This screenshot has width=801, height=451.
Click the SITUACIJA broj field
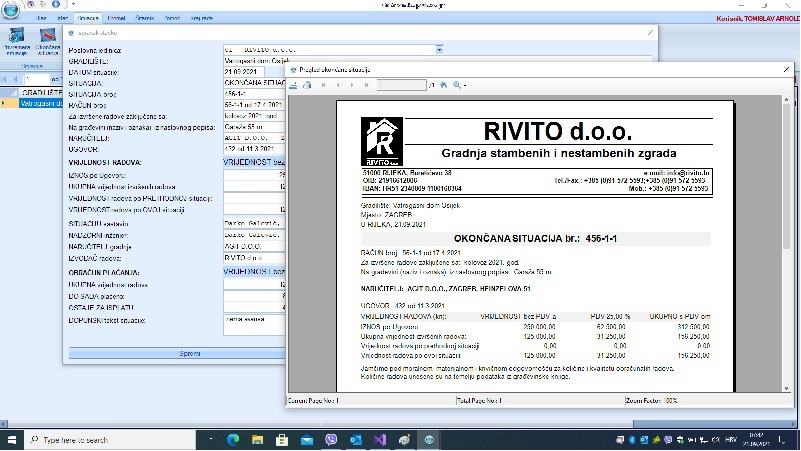tap(254, 94)
